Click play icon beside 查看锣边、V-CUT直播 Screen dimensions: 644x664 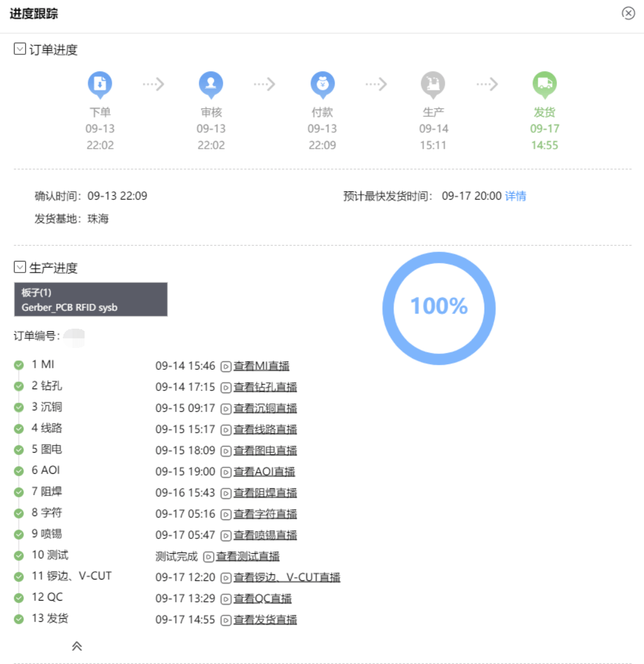226,578
